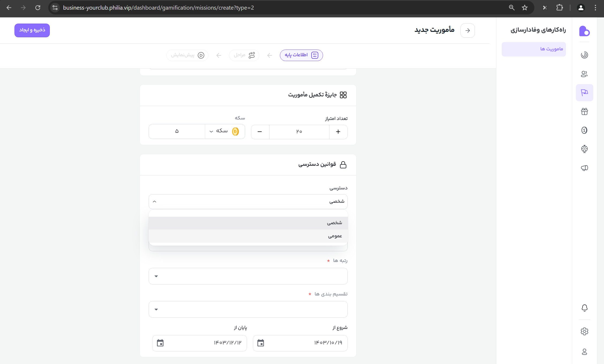Increase points count with plus button

pos(338,132)
